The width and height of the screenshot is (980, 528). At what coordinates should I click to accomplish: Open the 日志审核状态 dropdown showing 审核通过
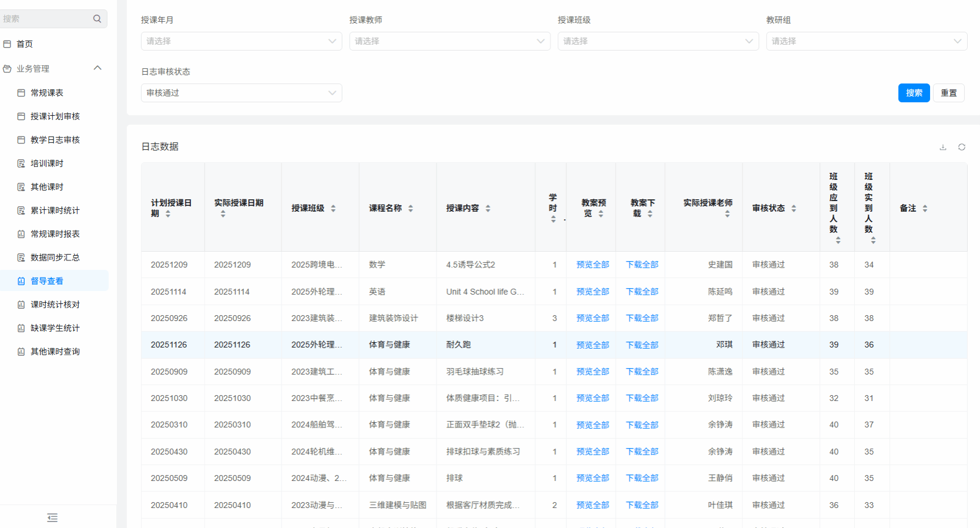coord(241,93)
